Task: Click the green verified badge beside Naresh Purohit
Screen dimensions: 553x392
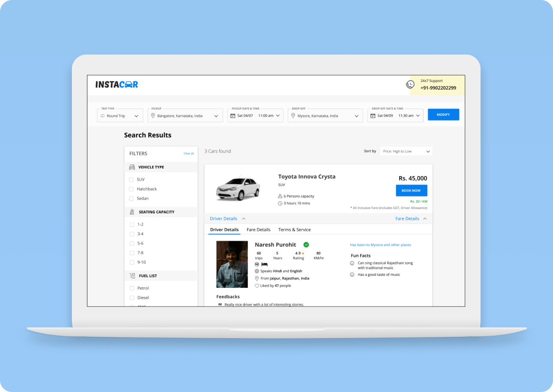Action: point(306,245)
